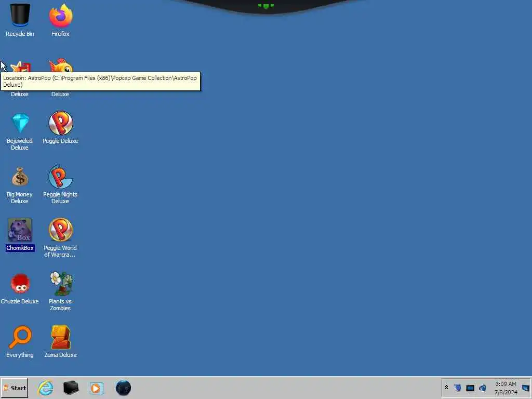Click the Show Desktop button at the taskbar end
Screen dimensions: 532x399
(x=526, y=388)
